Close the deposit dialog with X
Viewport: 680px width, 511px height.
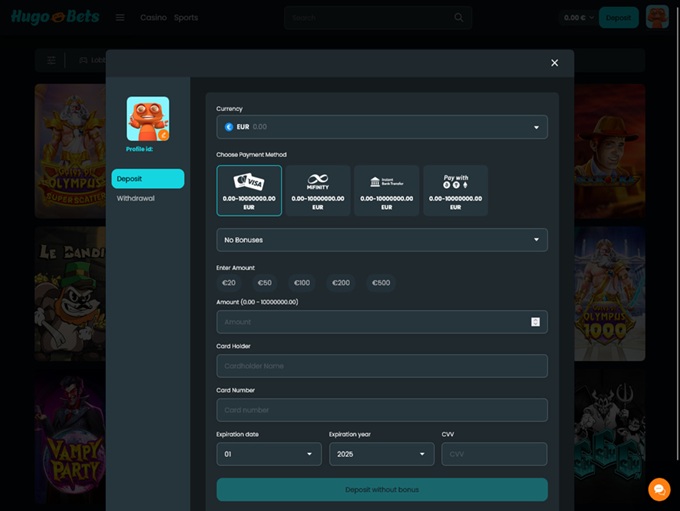point(554,63)
